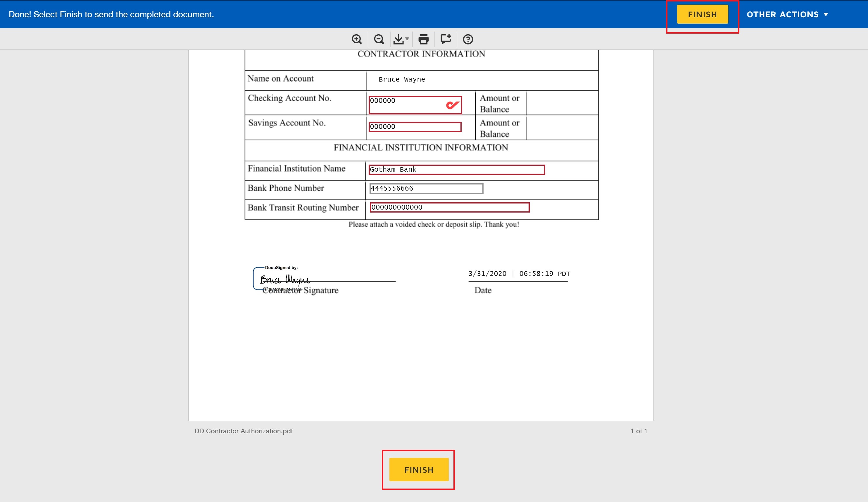The height and width of the screenshot is (502, 868).
Task: Open the OTHER ACTIONS dropdown menu
Action: coord(787,14)
